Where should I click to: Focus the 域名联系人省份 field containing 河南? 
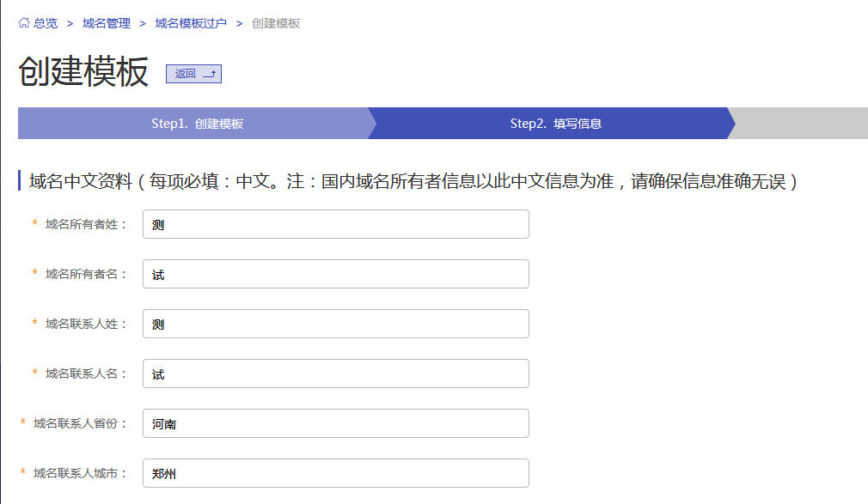coord(335,423)
